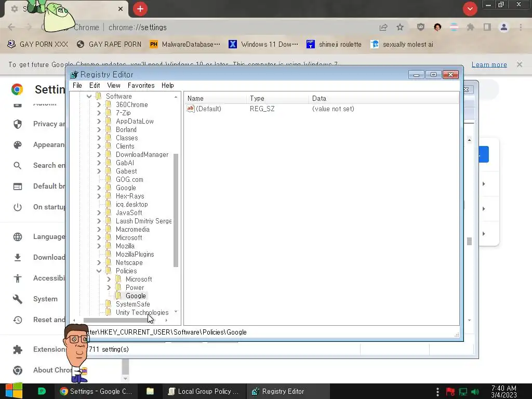Click the registry tree horizontal scrollbar
532x399 pixels.
120,320
